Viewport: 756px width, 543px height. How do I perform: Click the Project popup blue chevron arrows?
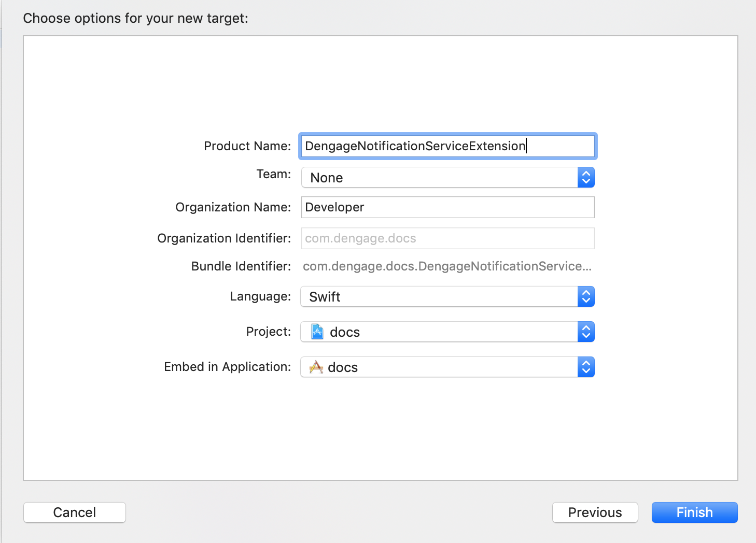(586, 332)
